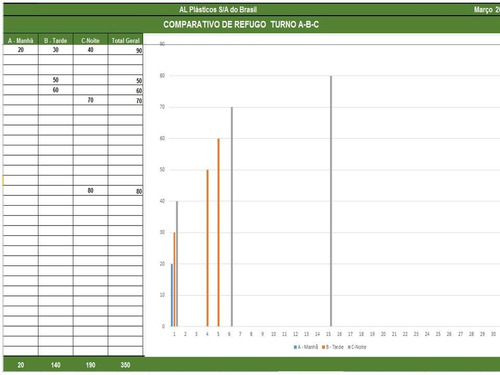Click the gray bar at day 1
This screenshot has width=500, height=375.
click(177, 264)
